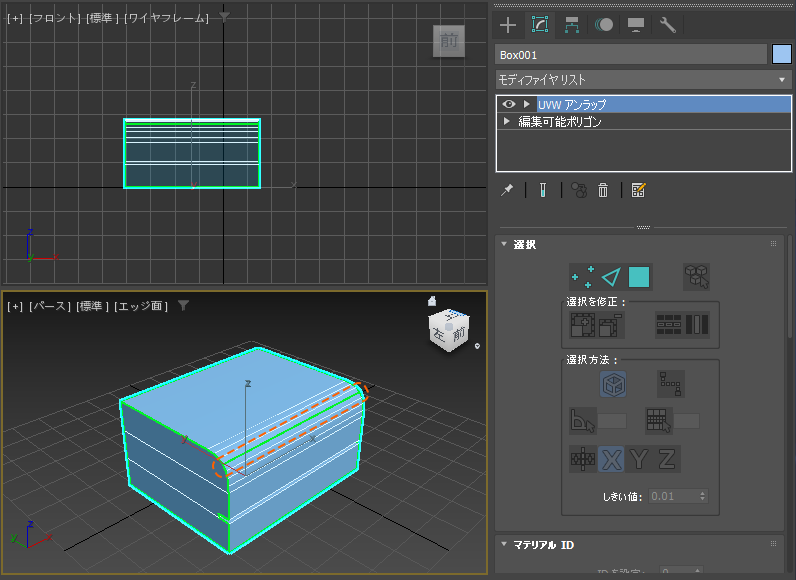Open [エッジ面] shading menu
This screenshot has width=796, height=580.
(141, 306)
